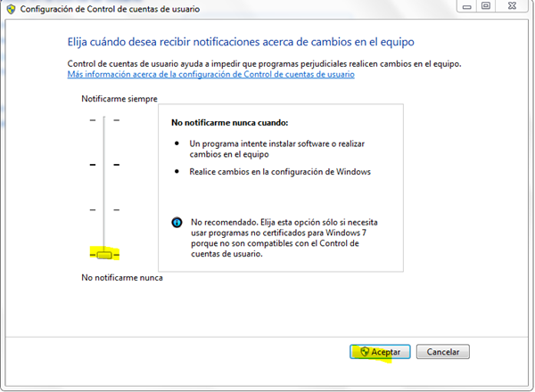The image size is (535, 392).
Task: Click the window title 'Configuración de Control de cuentas'
Action: point(110,9)
